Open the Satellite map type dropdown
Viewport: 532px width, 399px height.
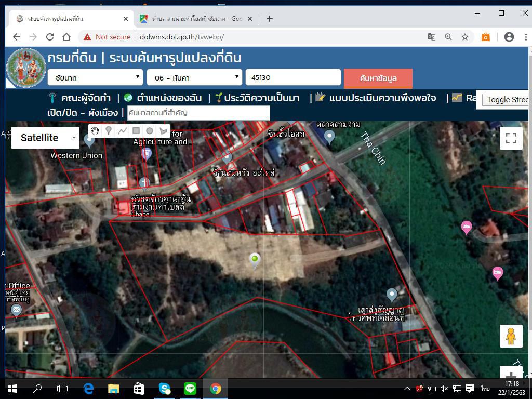[x=45, y=138]
